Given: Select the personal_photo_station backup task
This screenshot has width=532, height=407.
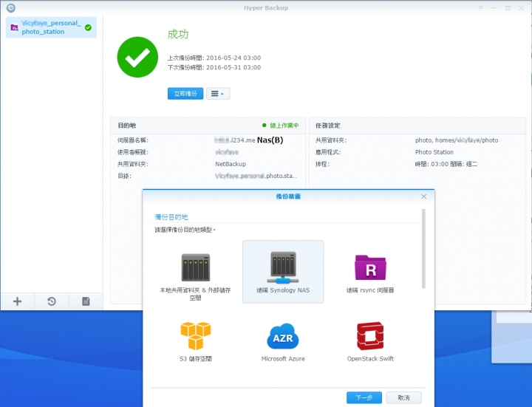Looking at the screenshot, I should pyautogui.click(x=51, y=27).
